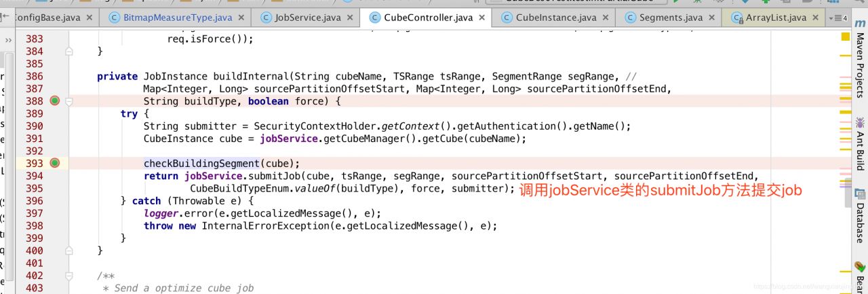
Task: Click the 'try' keyword on line 389
Action: coord(129,113)
